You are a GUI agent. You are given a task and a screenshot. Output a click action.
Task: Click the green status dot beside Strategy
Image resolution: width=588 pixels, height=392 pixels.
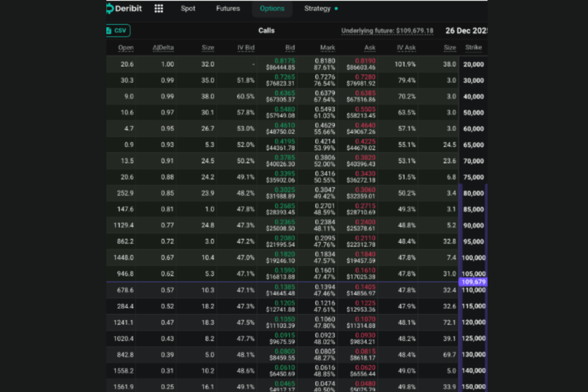(x=337, y=8)
